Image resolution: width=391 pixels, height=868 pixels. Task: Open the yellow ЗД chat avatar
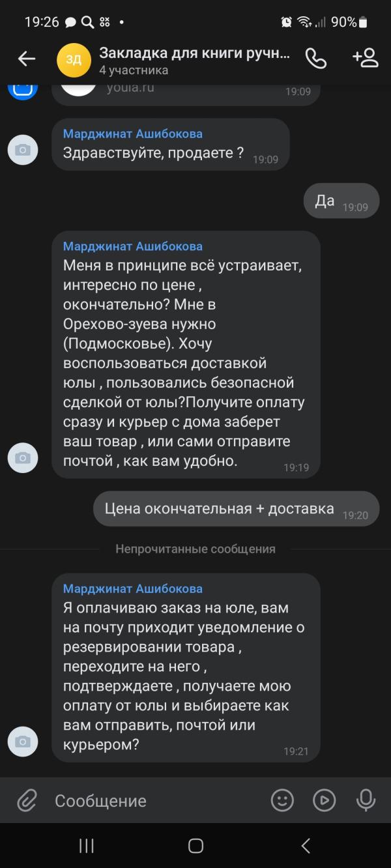click(x=74, y=59)
